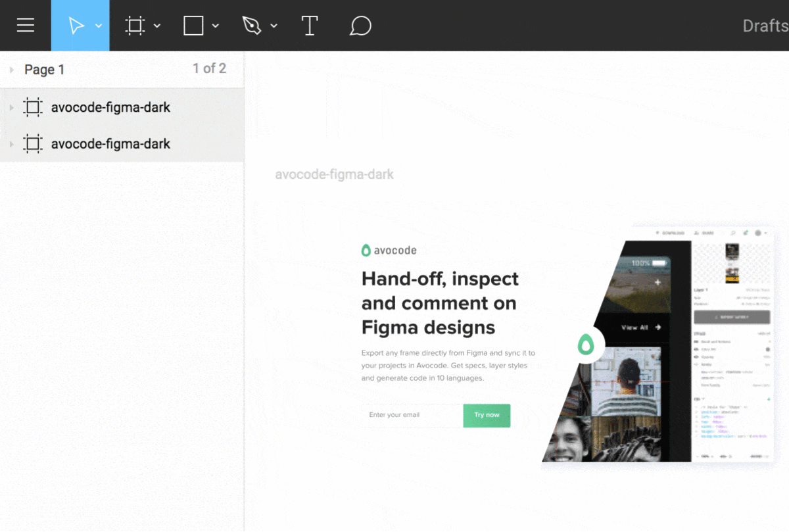Select the Move tool arrow
This screenshot has height=532, width=789.
(x=76, y=26)
